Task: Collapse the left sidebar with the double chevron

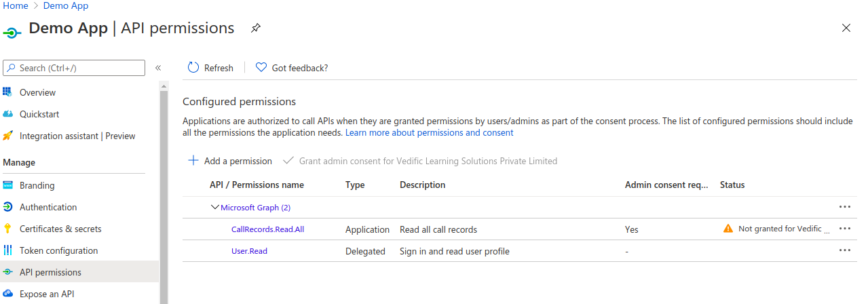Action: (x=158, y=68)
